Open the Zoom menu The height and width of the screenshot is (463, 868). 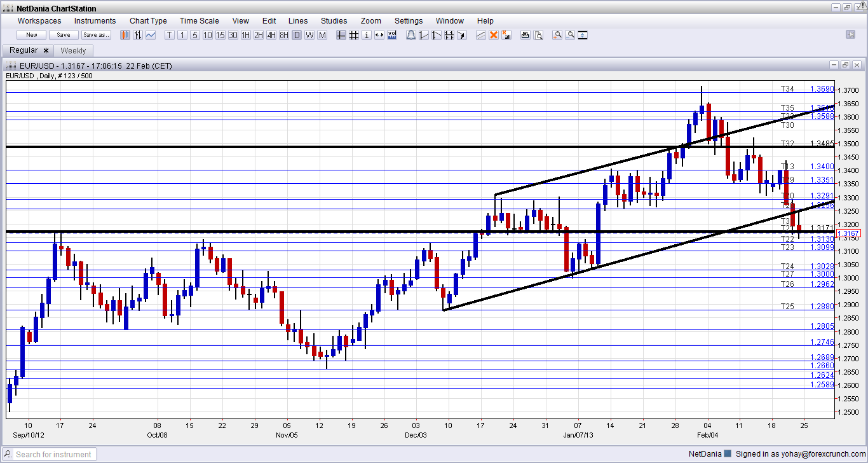click(x=372, y=21)
